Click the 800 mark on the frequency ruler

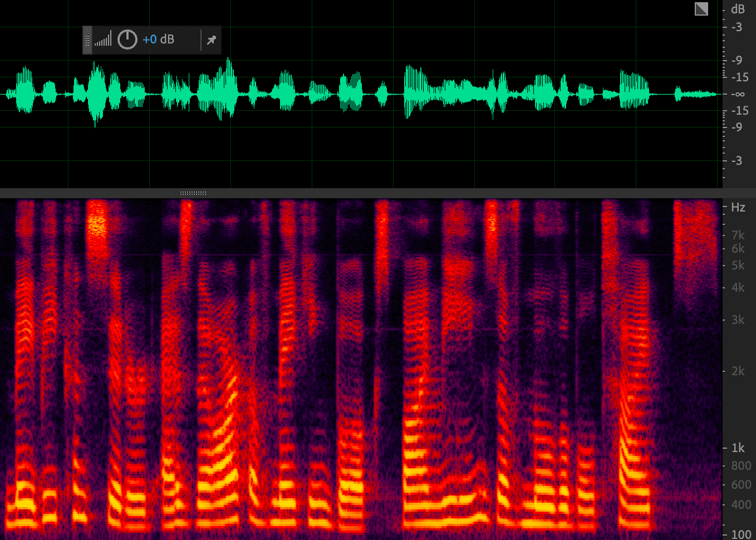(740, 466)
